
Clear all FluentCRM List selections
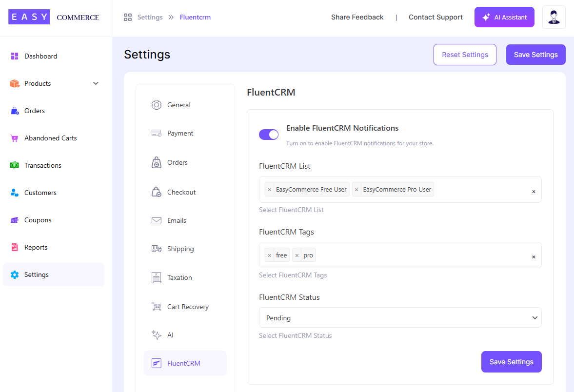click(534, 192)
